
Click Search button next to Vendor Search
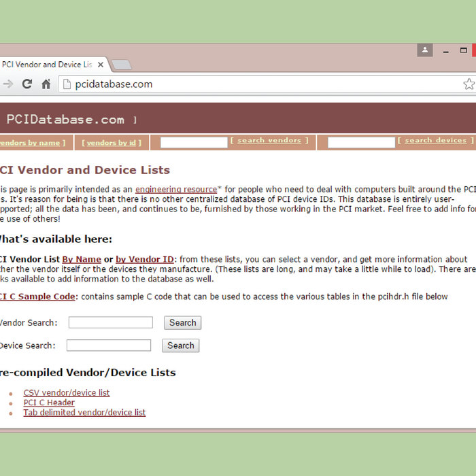coord(182,323)
